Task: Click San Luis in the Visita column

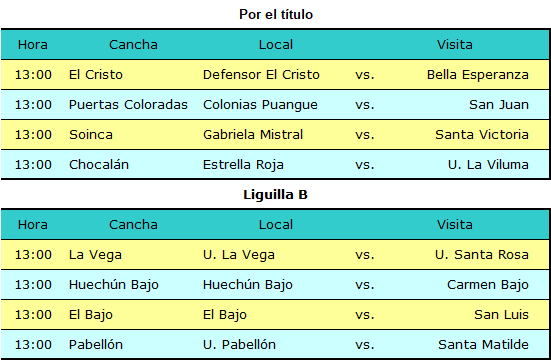Action: click(x=501, y=314)
